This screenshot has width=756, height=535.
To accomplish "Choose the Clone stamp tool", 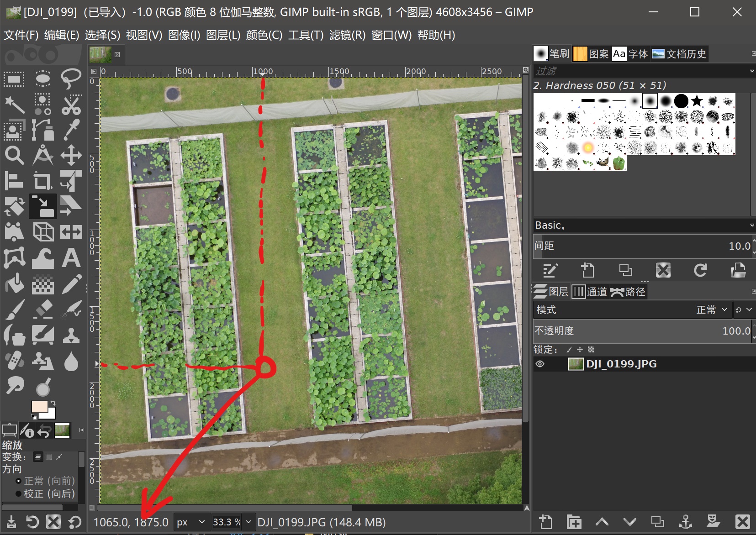I will click(x=71, y=336).
